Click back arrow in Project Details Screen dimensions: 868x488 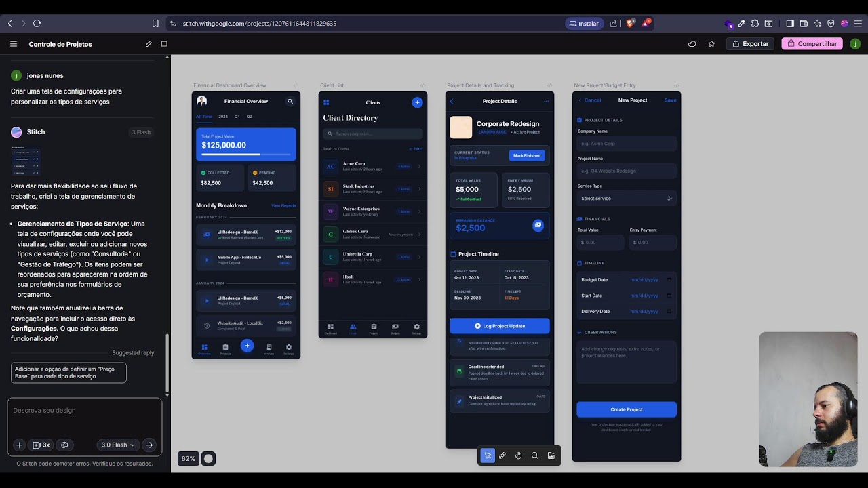[x=452, y=102]
